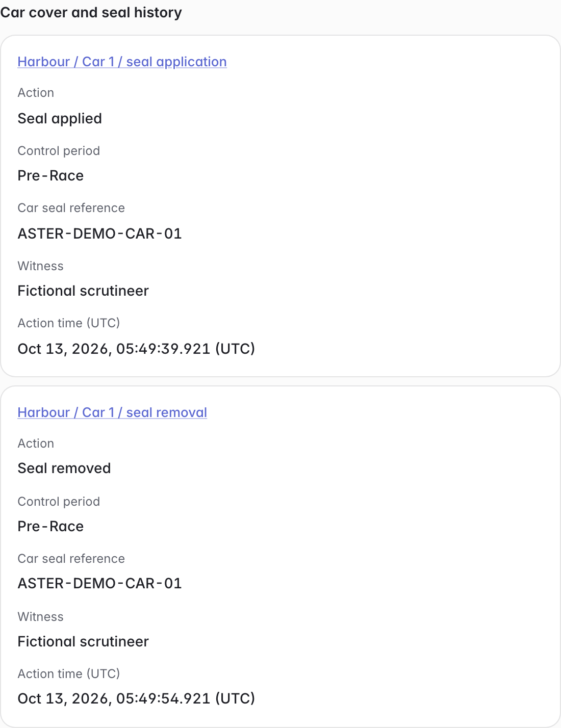561x728 pixels.
Task: Click Fictional scrutineer witness in second card
Action: [x=83, y=641]
